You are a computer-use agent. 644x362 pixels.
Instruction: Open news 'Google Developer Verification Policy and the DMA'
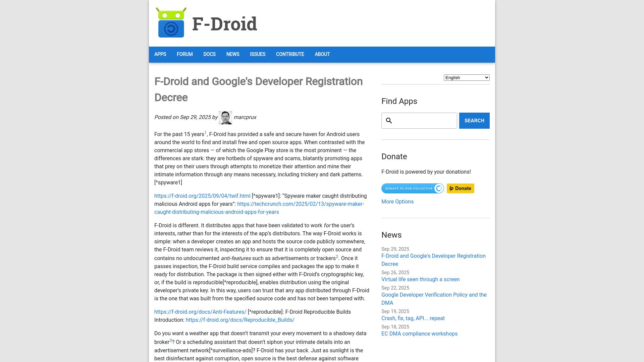[434, 299]
